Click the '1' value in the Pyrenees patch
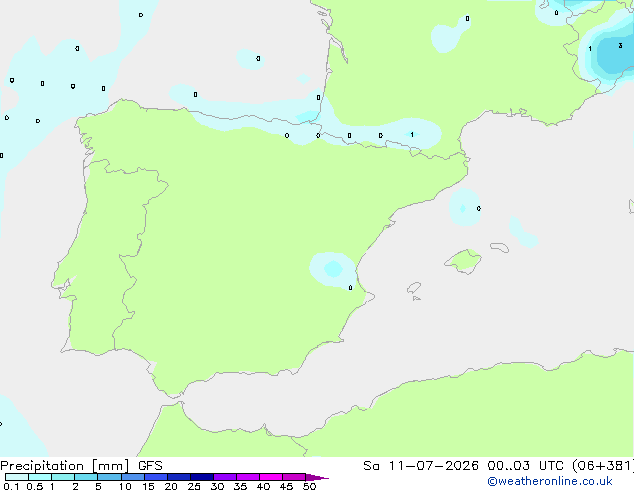The image size is (634, 490). pos(412,135)
